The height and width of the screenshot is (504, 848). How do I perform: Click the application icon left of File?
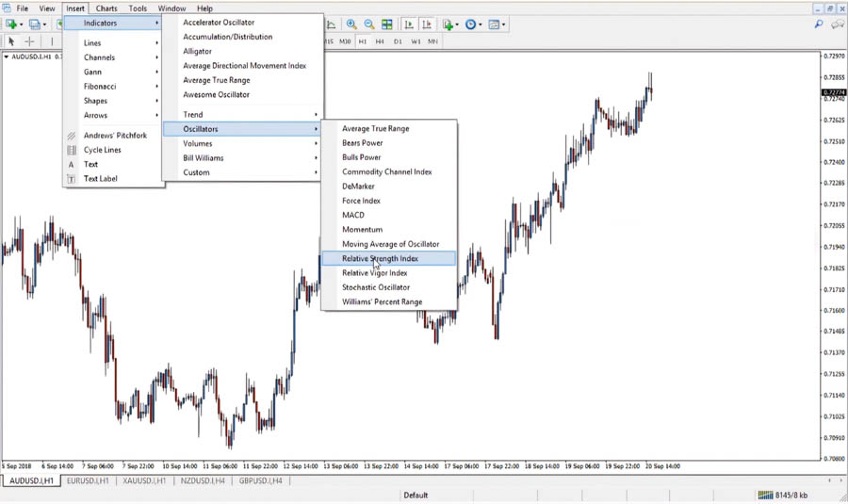pyautogui.click(x=7, y=8)
